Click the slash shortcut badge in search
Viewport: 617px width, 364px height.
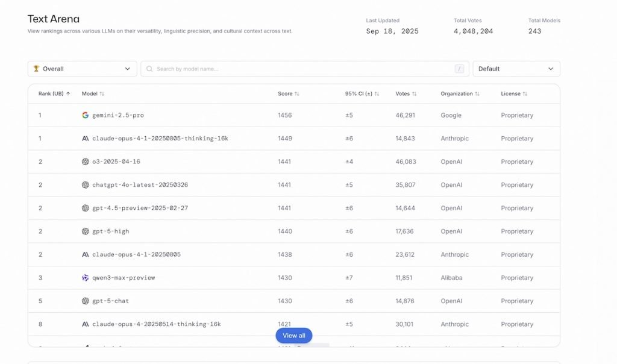click(460, 69)
